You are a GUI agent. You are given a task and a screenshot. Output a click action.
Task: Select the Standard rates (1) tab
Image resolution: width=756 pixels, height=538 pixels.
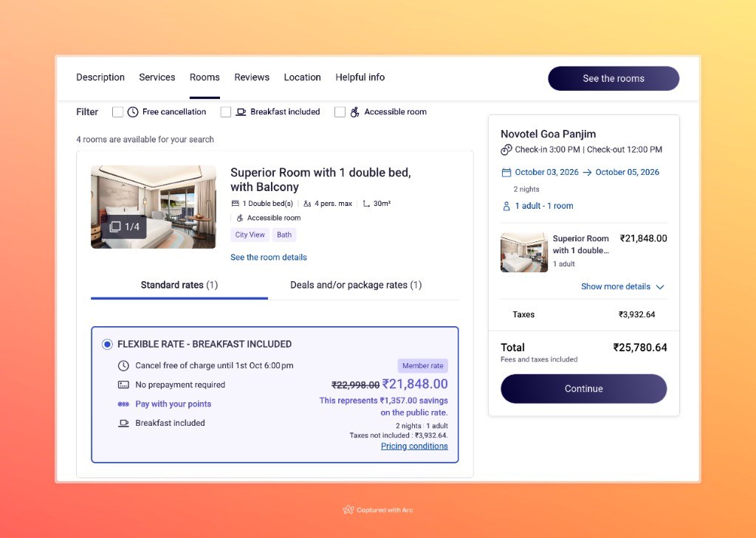179,285
